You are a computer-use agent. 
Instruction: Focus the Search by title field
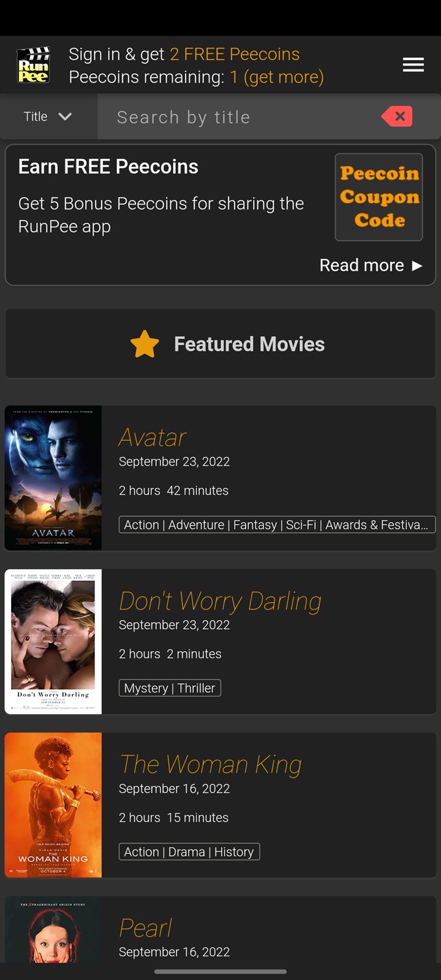pos(245,116)
